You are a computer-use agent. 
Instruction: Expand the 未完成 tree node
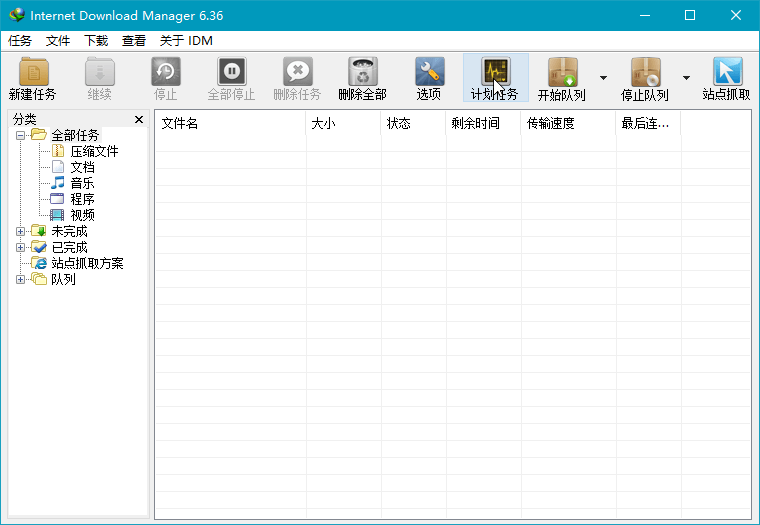tap(21, 231)
